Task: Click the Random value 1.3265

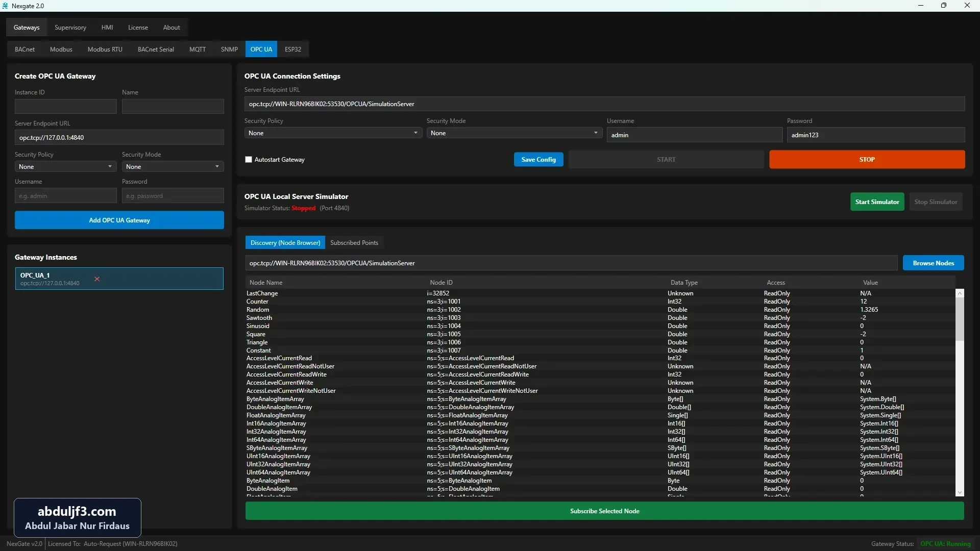Action: pos(869,310)
